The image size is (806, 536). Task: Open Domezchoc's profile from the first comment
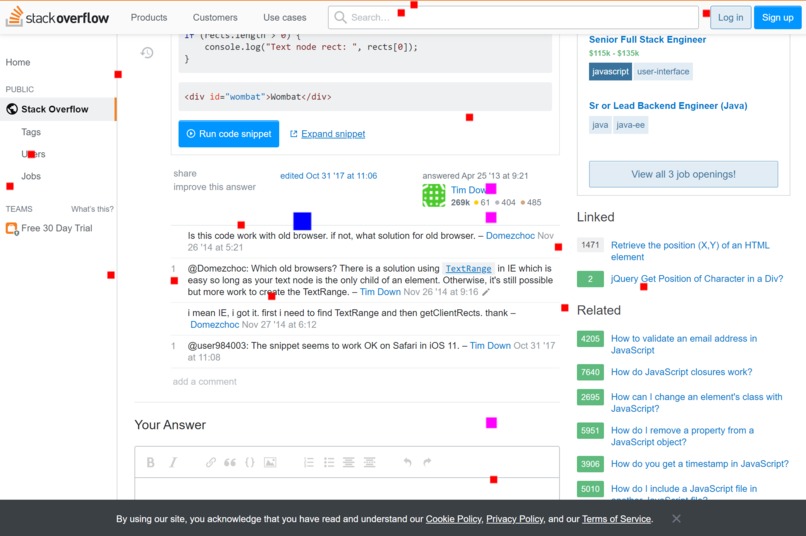pyautogui.click(x=510, y=236)
